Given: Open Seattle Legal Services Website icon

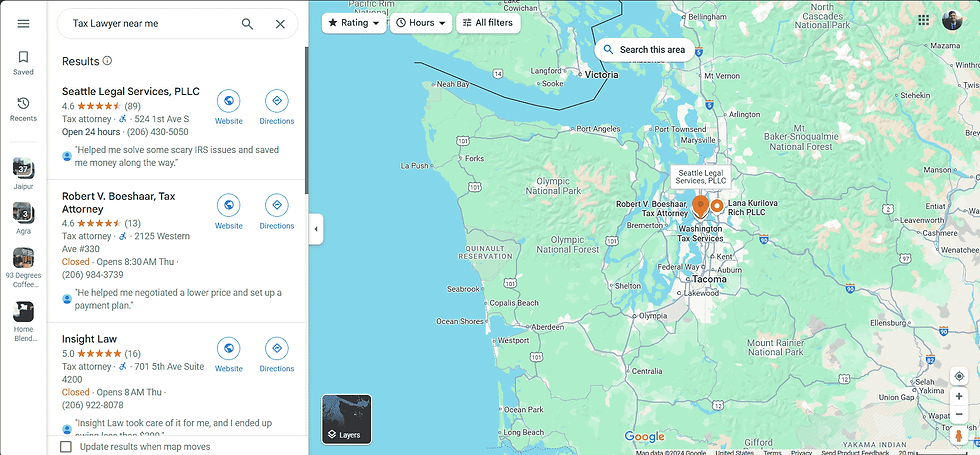Looking at the screenshot, I should coord(229,100).
